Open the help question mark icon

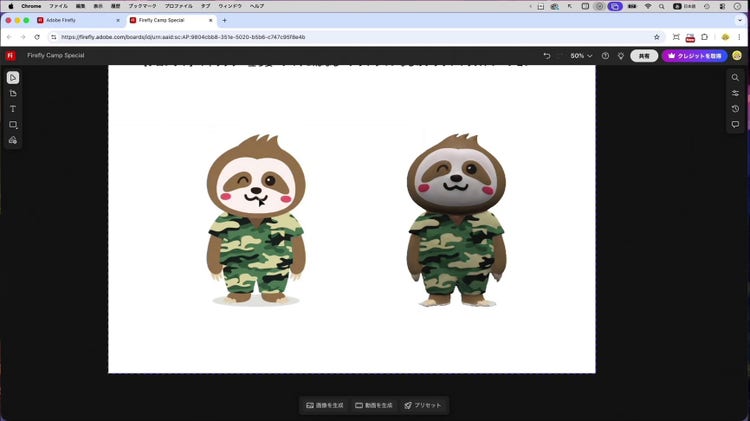tap(605, 56)
